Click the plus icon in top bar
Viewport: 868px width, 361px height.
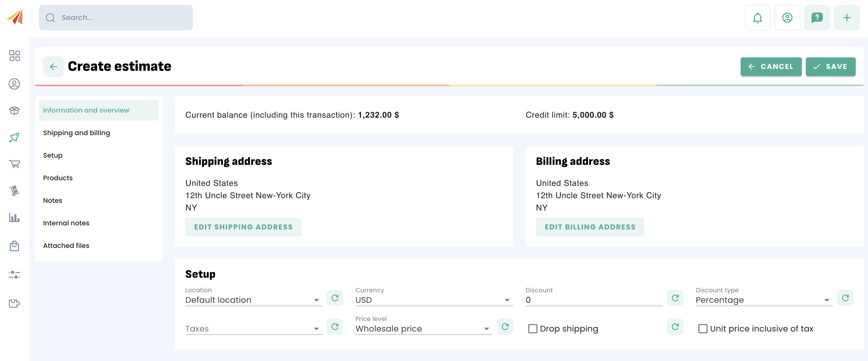[846, 18]
